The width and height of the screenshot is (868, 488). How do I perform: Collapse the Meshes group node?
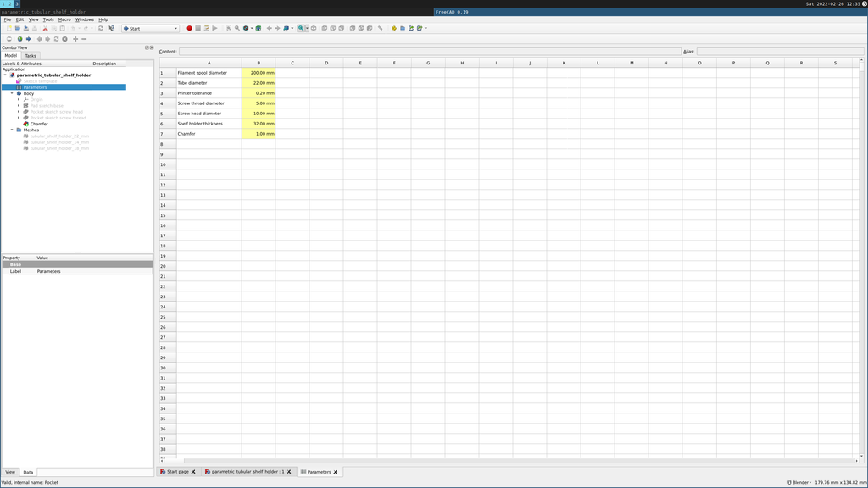click(x=12, y=130)
